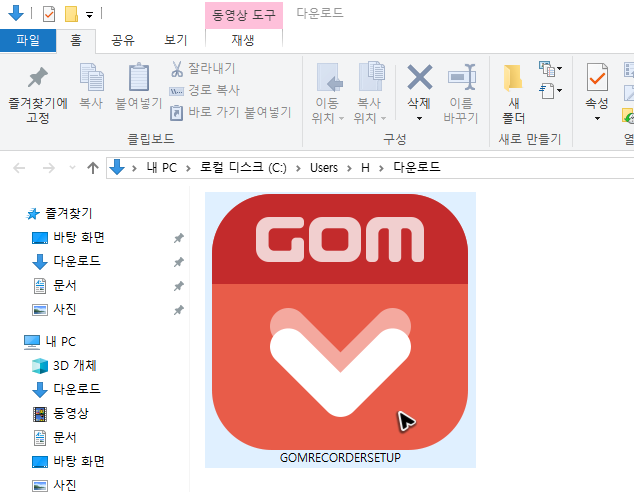This screenshot has height=492, width=634.
Task: Click the blue download arrow title bar icon
Action: tap(16, 13)
